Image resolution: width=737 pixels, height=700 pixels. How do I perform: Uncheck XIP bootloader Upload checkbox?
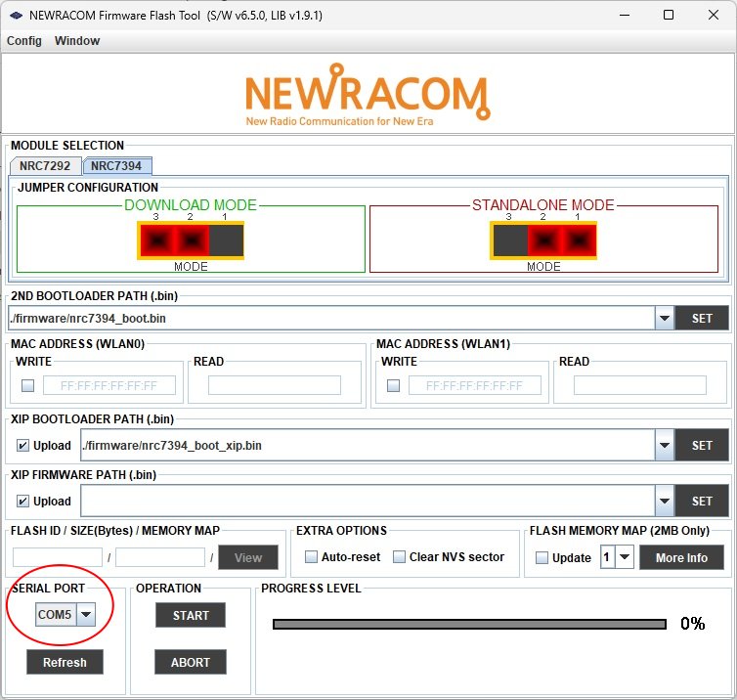pos(23,446)
